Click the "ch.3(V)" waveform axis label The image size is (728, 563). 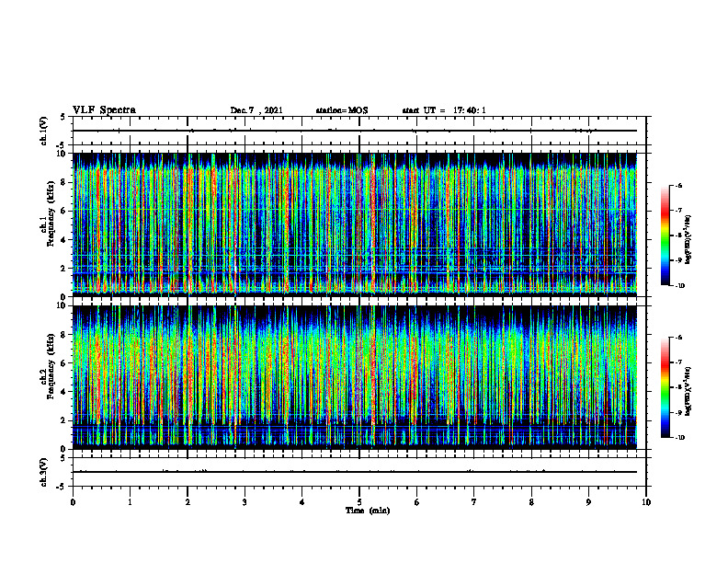pyautogui.click(x=43, y=472)
